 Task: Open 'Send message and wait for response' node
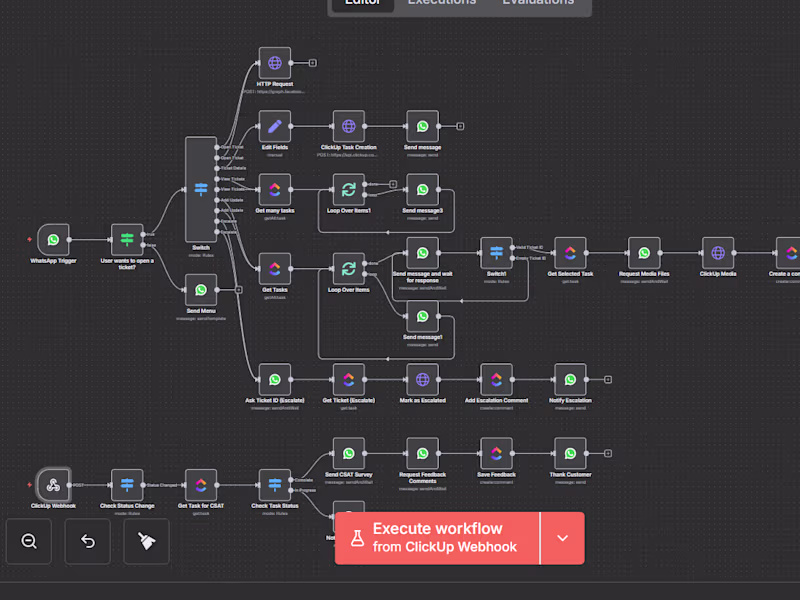pyautogui.click(x=422, y=253)
